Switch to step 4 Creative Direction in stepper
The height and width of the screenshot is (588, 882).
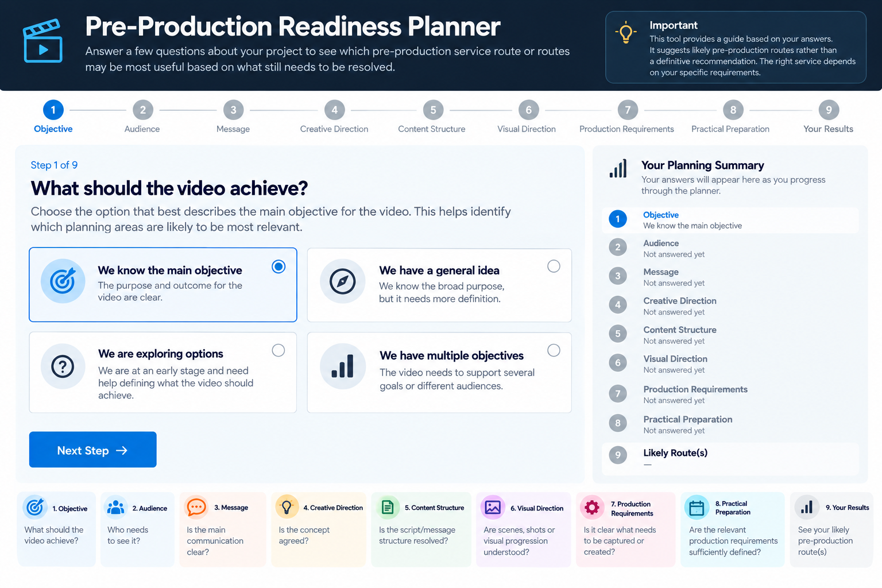pyautogui.click(x=334, y=117)
